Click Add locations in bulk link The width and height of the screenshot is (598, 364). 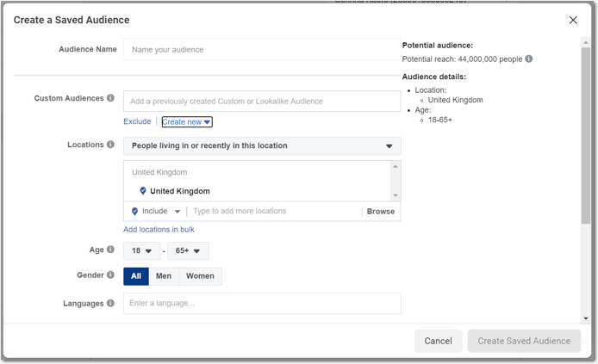coord(159,230)
